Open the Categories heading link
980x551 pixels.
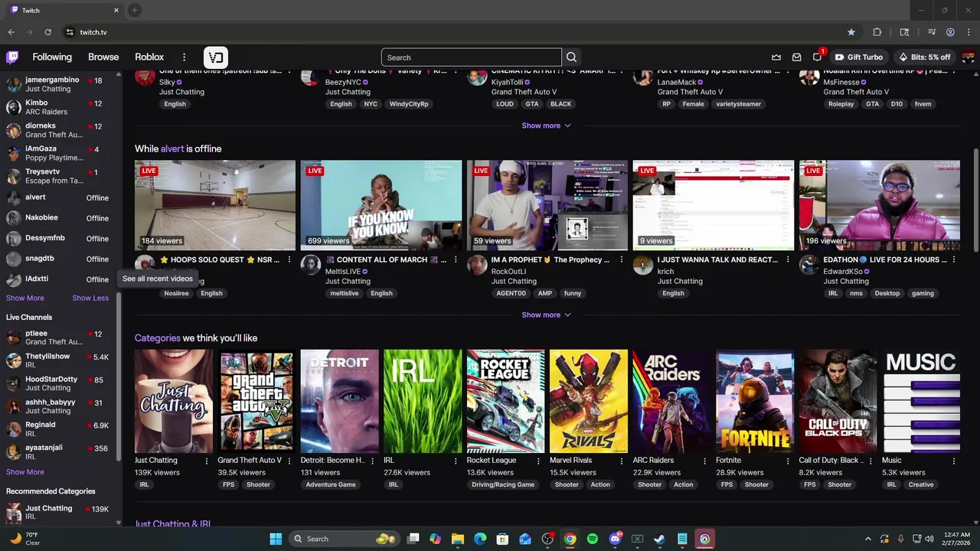tap(157, 337)
